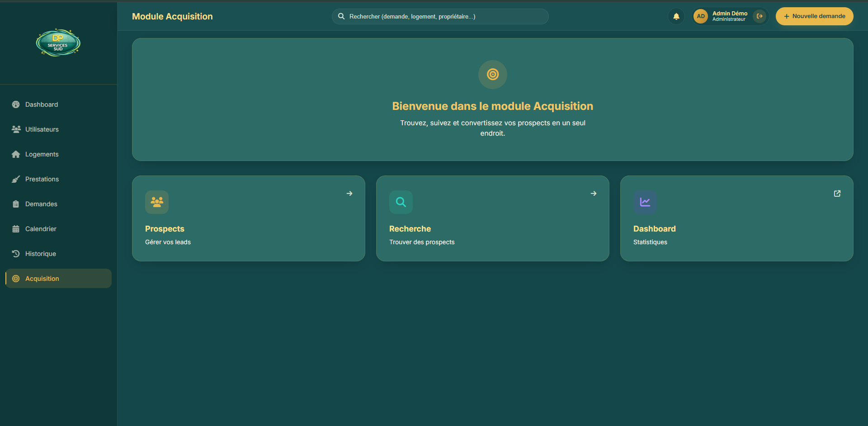Click the Module Acquisition page title
The height and width of the screenshot is (426, 868).
(x=172, y=16)
